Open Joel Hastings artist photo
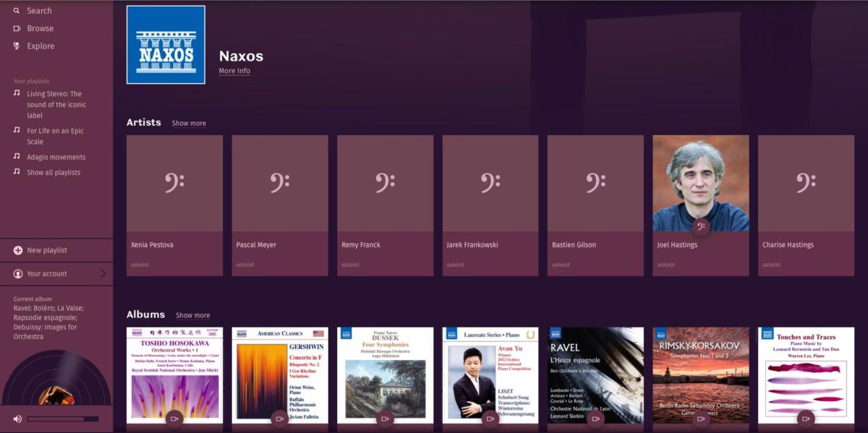 pos(701,183)
